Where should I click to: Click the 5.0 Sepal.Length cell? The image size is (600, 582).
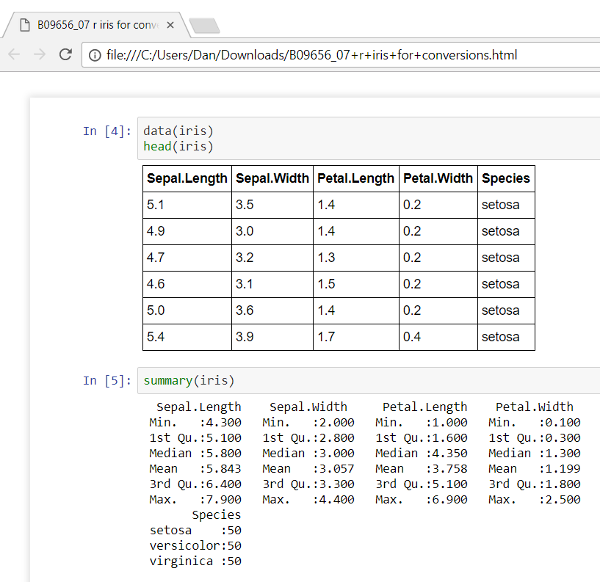pyautogui.click(x=187, y=310)
